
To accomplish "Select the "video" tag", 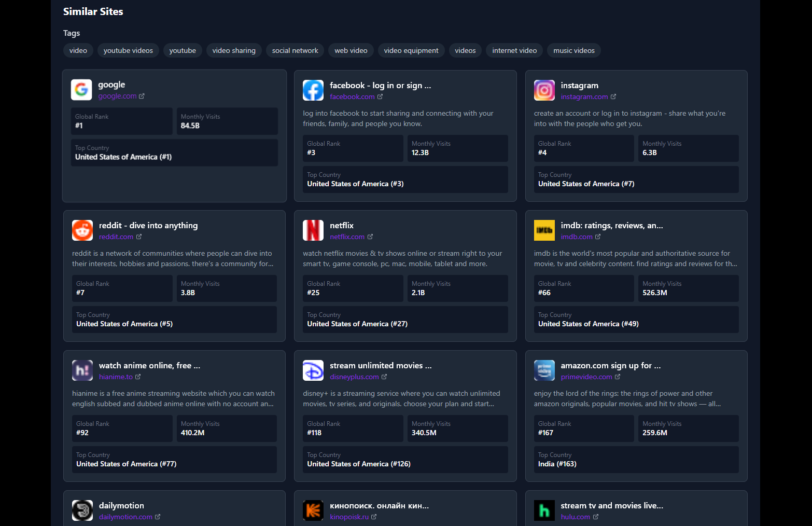I will [x=78, y=50].
